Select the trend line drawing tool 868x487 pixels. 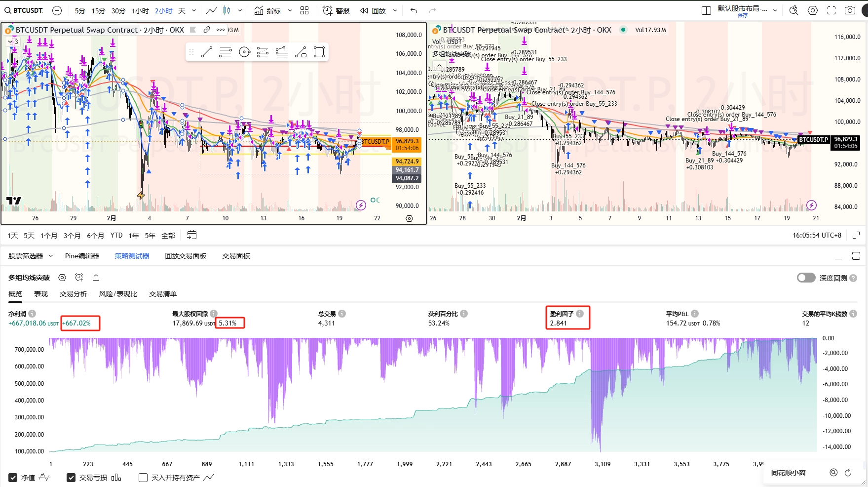[x=207, y=52]
